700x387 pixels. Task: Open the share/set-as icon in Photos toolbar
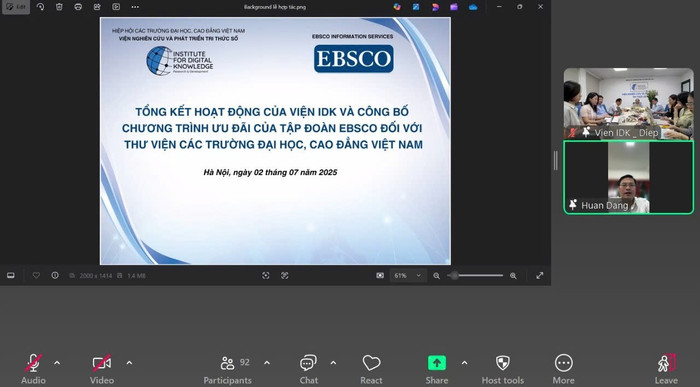tap(97, 7)
